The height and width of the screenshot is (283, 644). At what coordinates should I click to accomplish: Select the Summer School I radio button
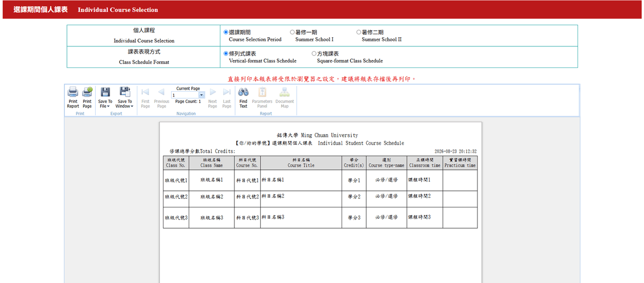click(x=292, y=32)
